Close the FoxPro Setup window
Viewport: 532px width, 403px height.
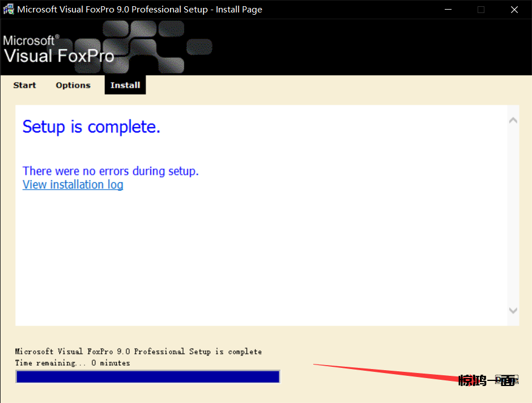(x=514, y=10)
